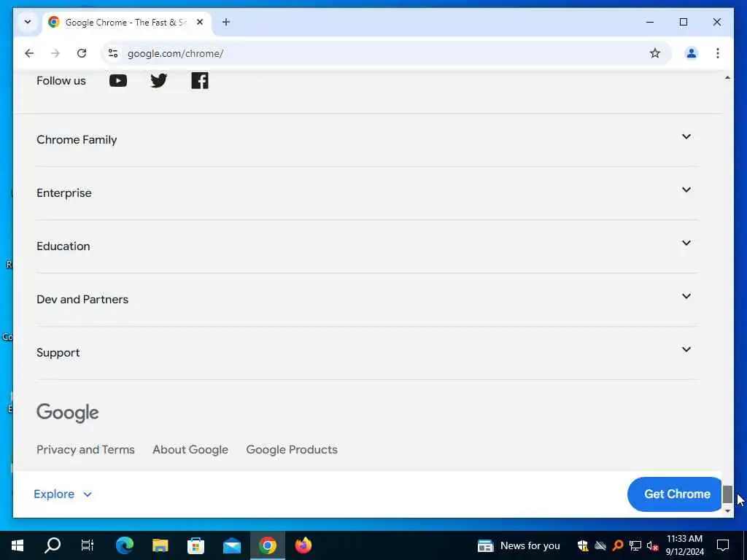Expand the Support section
Image resolution: width=747 pixels, height=560 pixels.
tap(368, 353)
